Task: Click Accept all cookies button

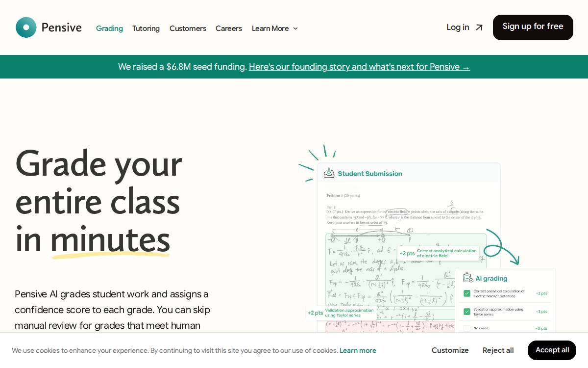Action: click(552, 350)
